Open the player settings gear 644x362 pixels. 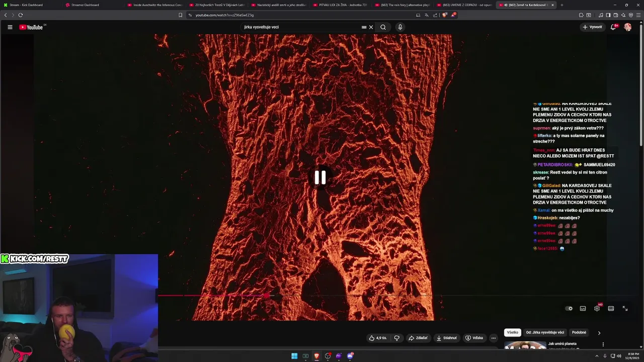coord(597,308)
